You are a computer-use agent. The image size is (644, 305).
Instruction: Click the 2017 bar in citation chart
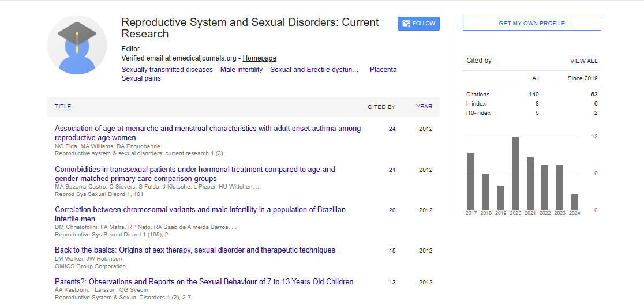tap(471, 181)
